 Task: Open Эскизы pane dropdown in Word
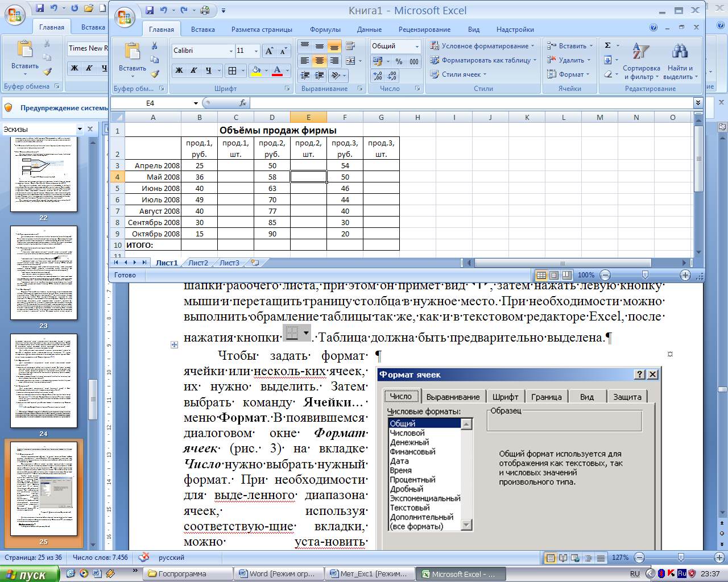(x=80, y=129)
